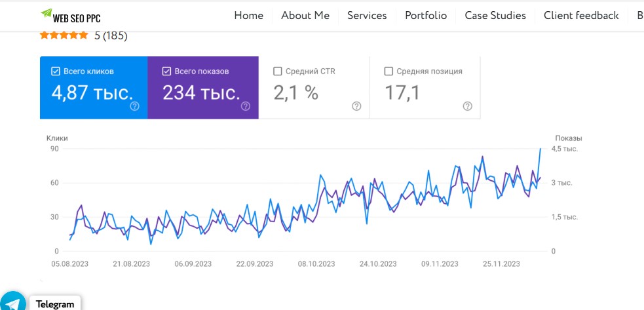The height and width of the screenshot is (310, 644).
Task: Click the orange five-star rating
Action: click(64, 35)
